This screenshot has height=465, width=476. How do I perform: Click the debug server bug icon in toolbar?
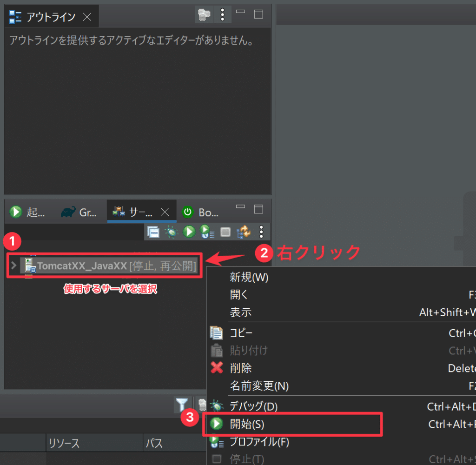(x=172, y=232)
